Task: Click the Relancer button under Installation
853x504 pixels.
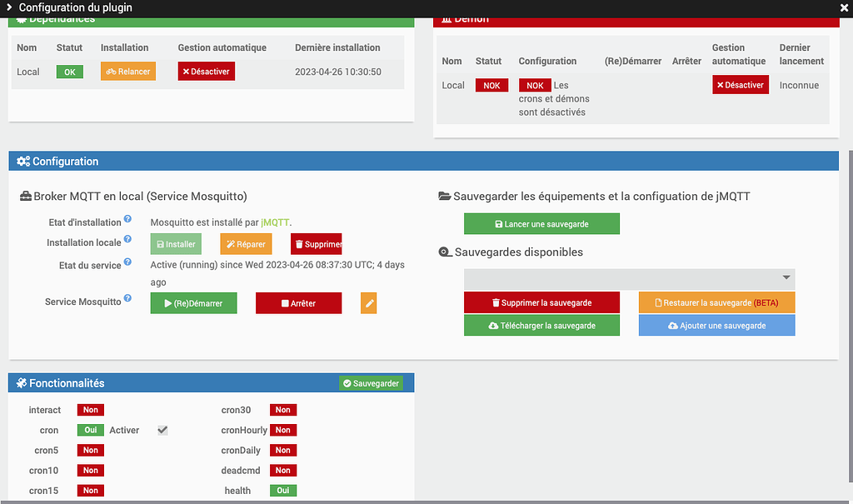Action: (x=127, y=71)
